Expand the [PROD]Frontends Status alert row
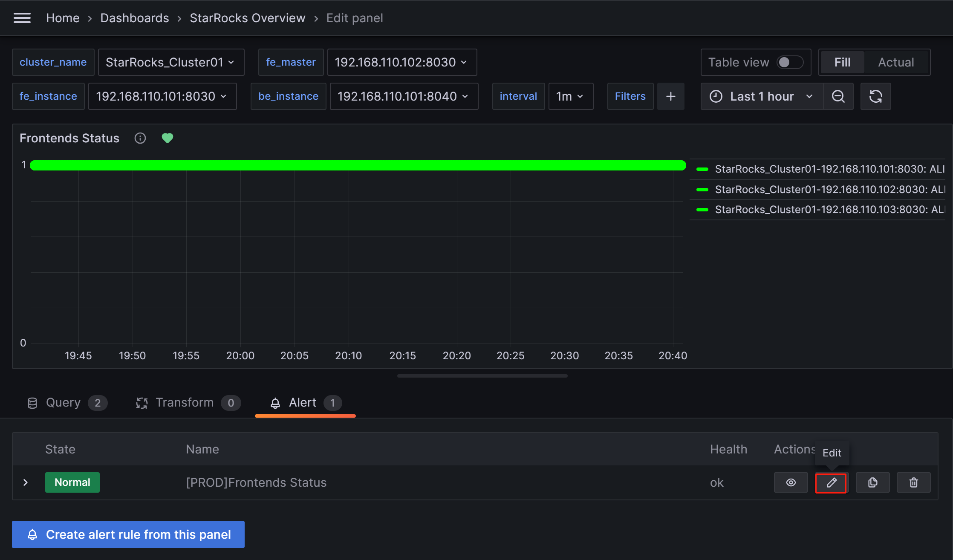The height and width of the screenshot is (560, 953). coord(26,482)
